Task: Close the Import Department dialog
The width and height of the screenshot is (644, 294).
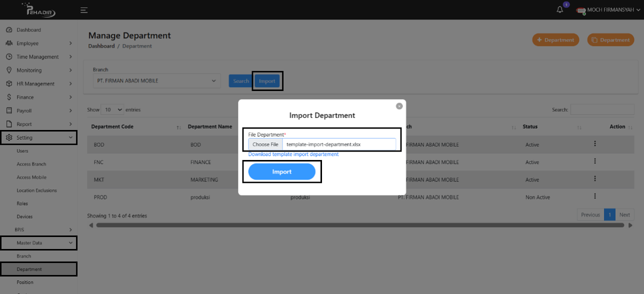Action: click(399, 106)
